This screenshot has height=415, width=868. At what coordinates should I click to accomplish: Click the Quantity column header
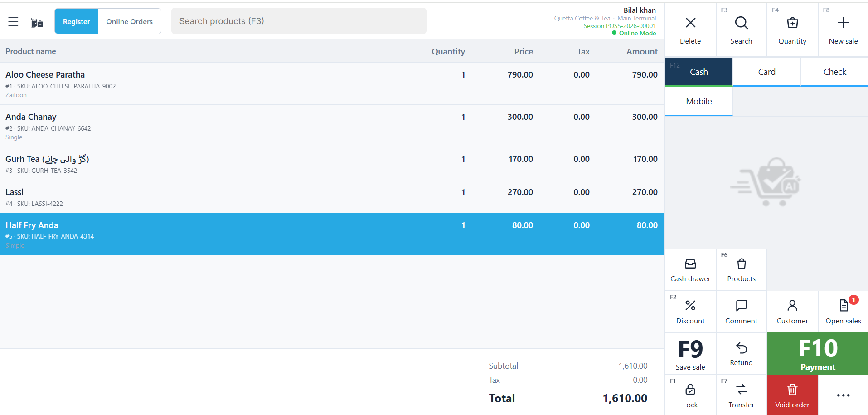tap(448, 51)
